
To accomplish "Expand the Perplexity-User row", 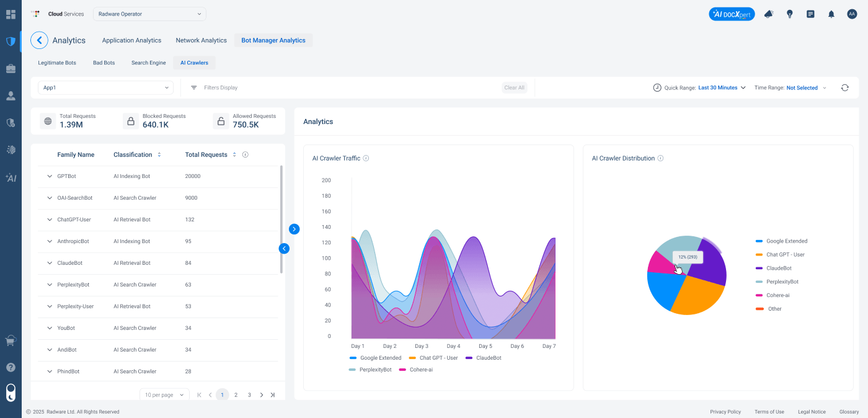I will [50, 306].
